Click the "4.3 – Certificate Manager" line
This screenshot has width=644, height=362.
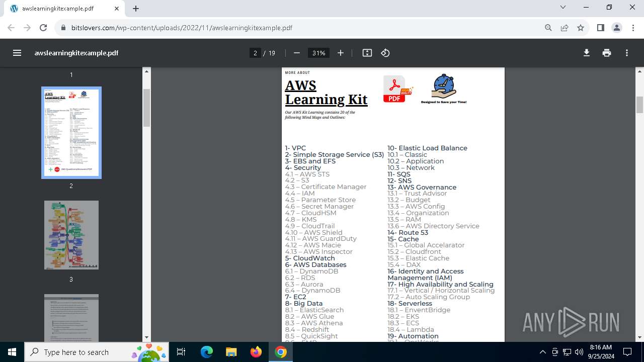coord(326,187)
